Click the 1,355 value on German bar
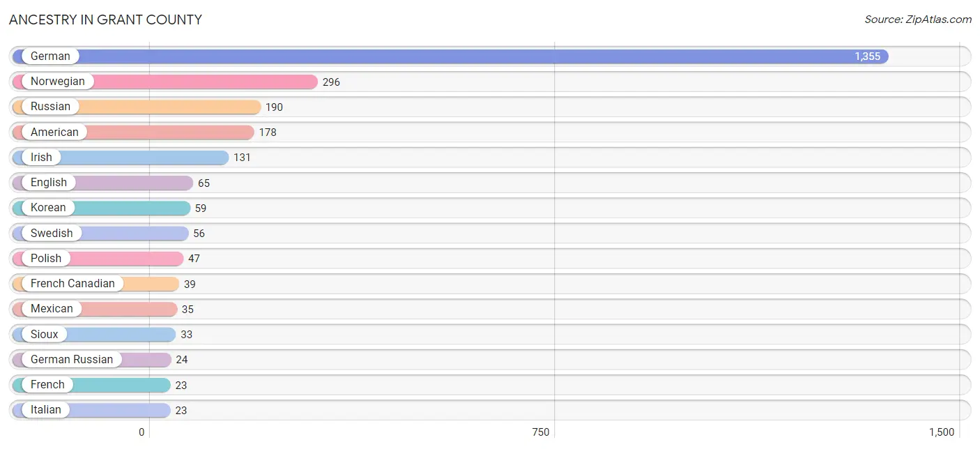The height and width of the screenshot is (449, 980). pos(868,56)
